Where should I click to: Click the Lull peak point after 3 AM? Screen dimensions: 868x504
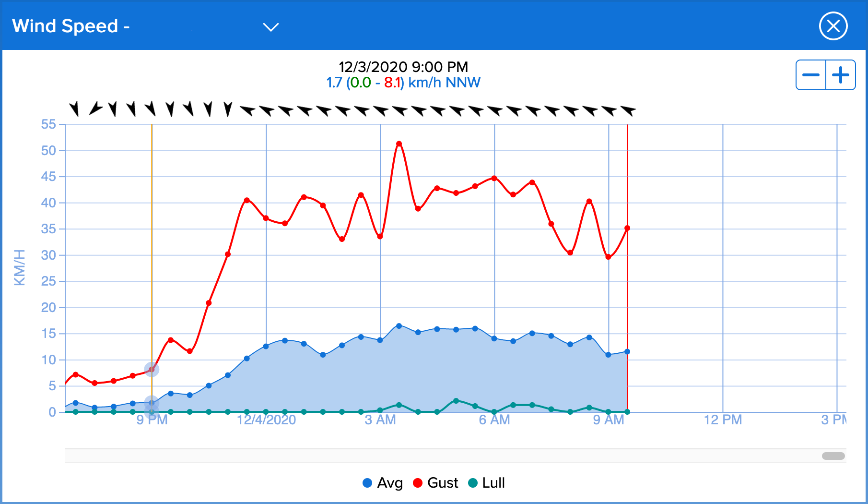click(456, 401)
